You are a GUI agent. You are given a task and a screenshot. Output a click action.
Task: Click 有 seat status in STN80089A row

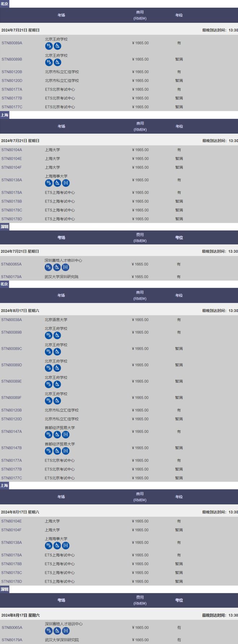coord(179,43)
